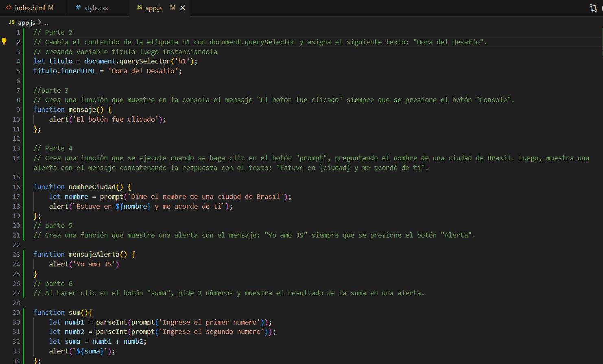Click line number 1 in the gutter
Image resolution: width=603 pixels, height=364 pixels.
click(x=18, y=32)
